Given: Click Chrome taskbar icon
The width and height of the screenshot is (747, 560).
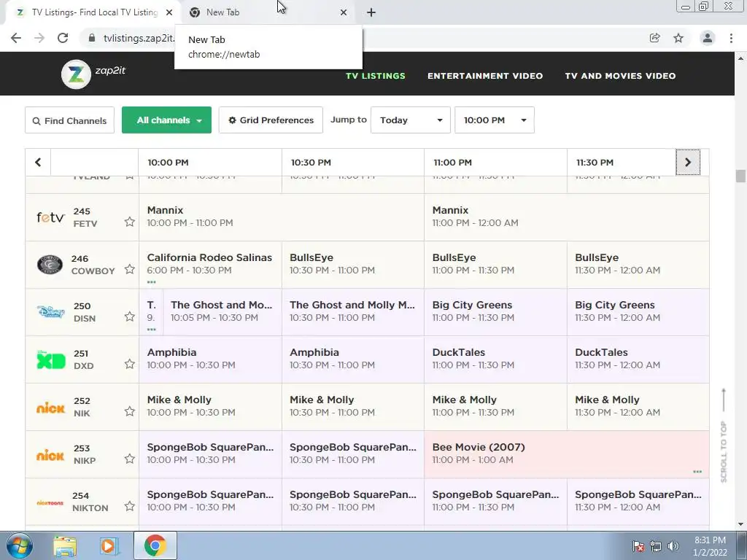Looking at the screenshot, I should [x=155, y=545].
